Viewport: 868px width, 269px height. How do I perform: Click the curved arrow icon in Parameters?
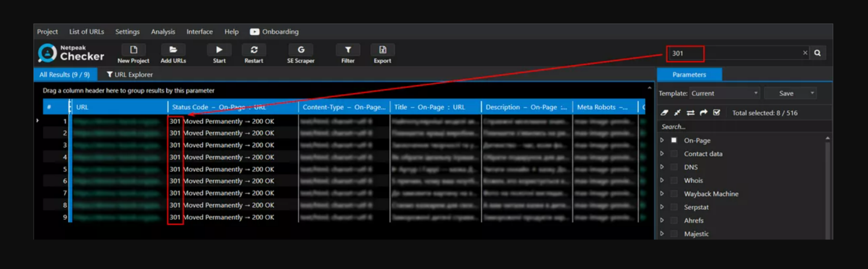point(704,113)
